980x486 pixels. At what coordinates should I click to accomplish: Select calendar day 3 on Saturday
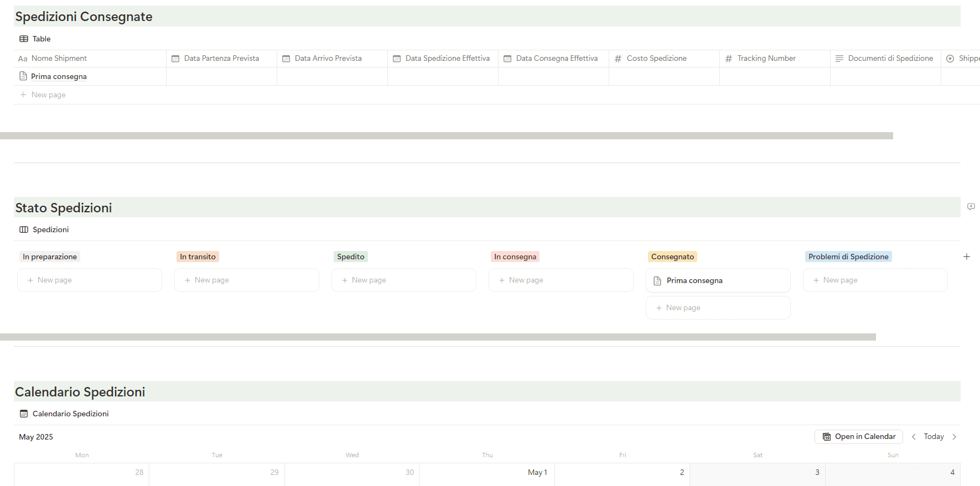(x=758, y=474)
